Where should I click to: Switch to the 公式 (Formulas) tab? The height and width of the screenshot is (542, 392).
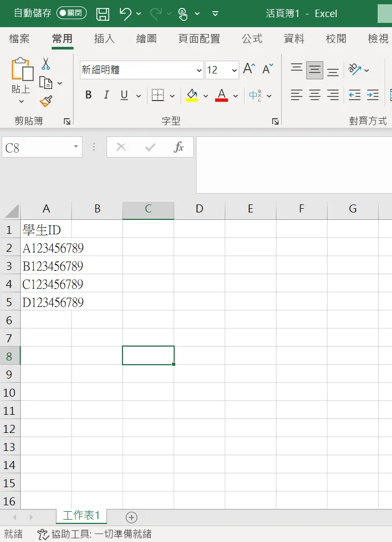(x=252, y=39)
